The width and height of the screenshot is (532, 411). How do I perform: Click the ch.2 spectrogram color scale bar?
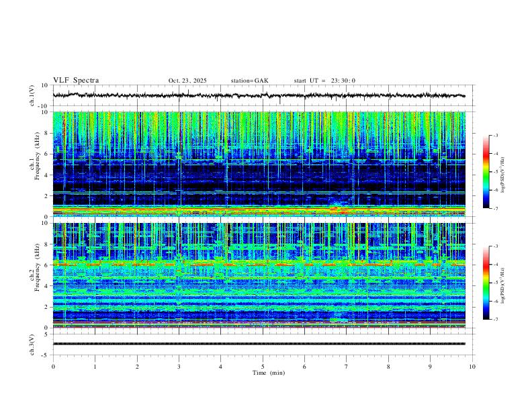pos(486,283)
